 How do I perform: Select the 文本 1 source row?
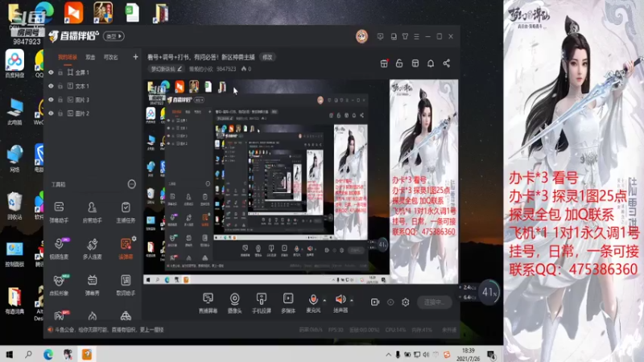click(93, 86)
